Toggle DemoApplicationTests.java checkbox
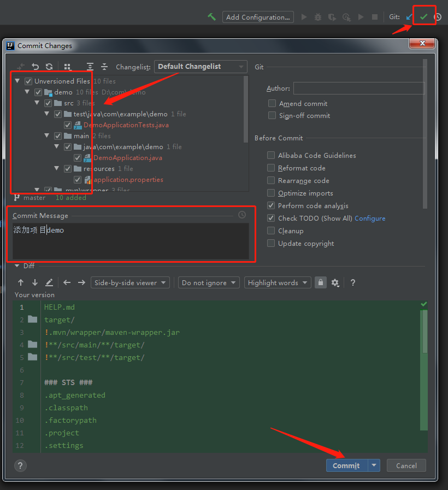The image size is (448, 490). tap(68, 125)
